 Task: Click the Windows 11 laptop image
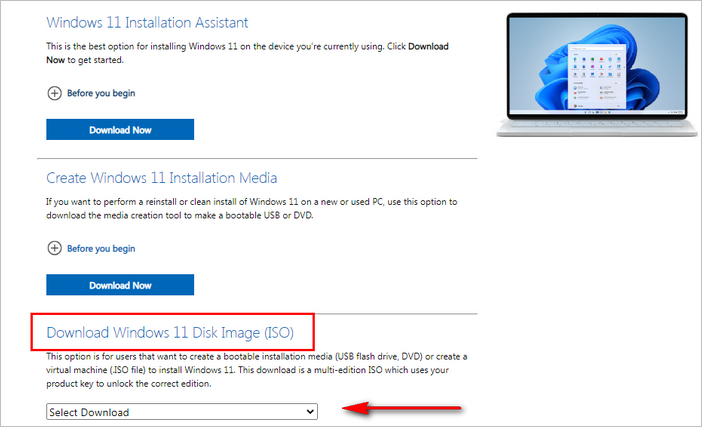coord(597,75)
